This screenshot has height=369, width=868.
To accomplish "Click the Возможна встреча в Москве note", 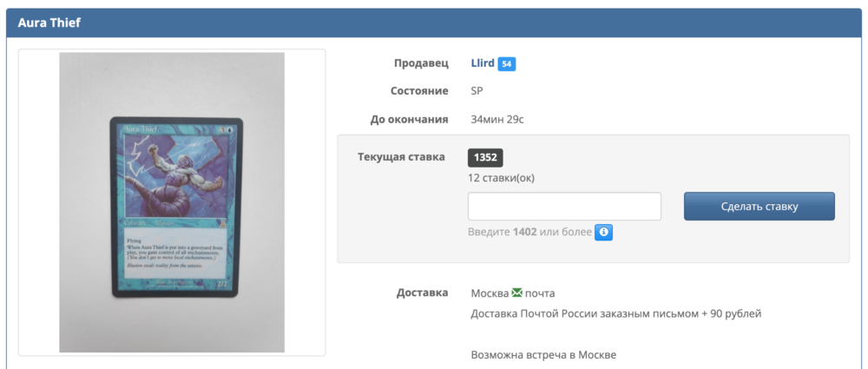I will click(x=543, y=355).
